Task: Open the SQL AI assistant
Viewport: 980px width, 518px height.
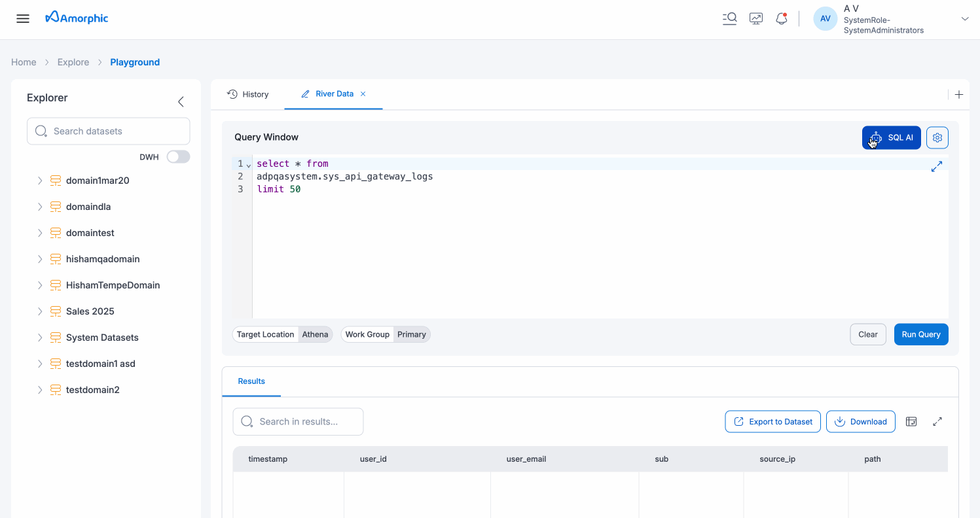Action: pos(891,137)
